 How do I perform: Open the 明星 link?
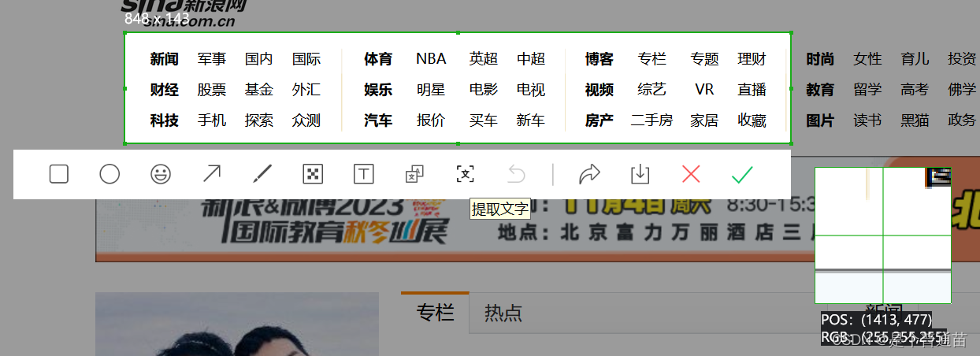[x=431, y=90]
